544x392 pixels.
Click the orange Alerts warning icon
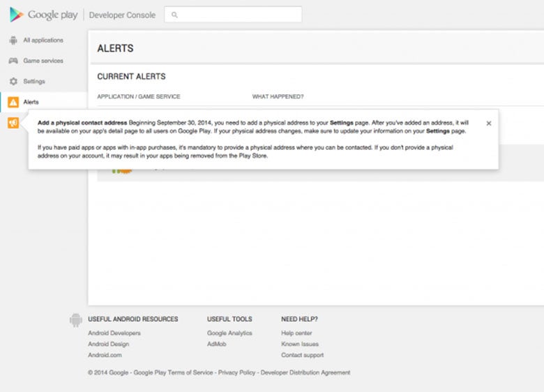point(13,103)
